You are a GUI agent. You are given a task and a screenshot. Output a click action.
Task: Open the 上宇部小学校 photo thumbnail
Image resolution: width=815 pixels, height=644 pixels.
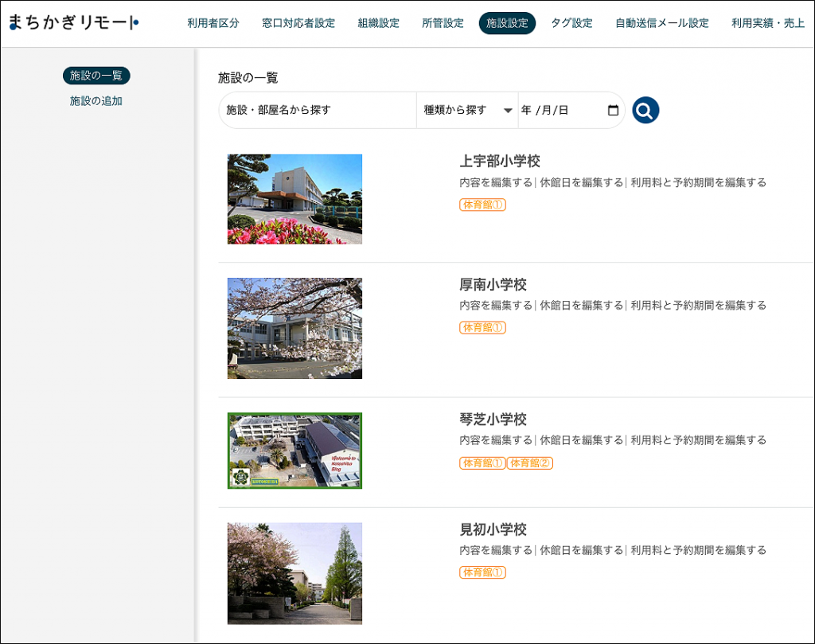point(294,199)
